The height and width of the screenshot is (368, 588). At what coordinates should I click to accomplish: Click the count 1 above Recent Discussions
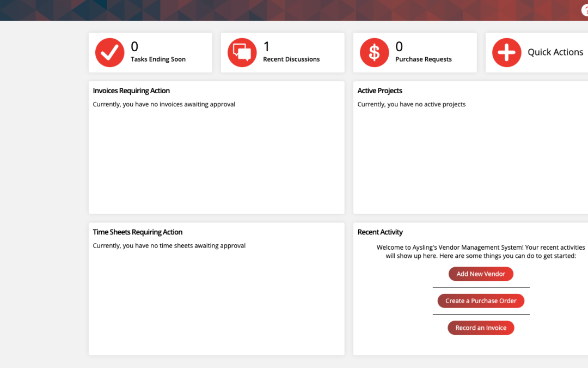[x=267, y=47]
